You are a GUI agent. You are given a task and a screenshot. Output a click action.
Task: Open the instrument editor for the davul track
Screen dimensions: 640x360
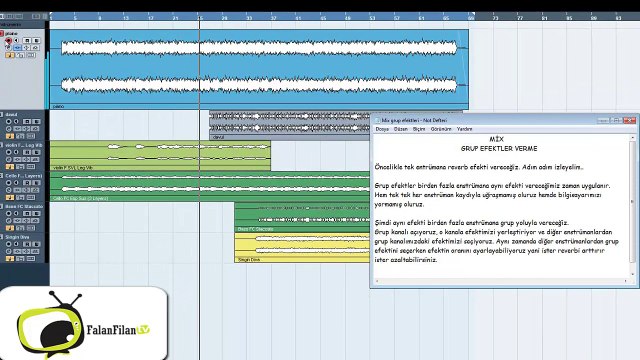[9, 129]
